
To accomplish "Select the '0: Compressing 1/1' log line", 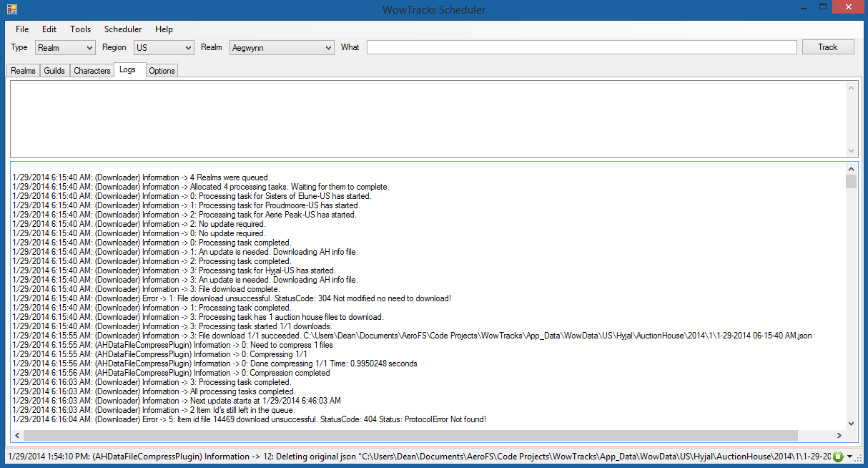I will tap(160, 354).
